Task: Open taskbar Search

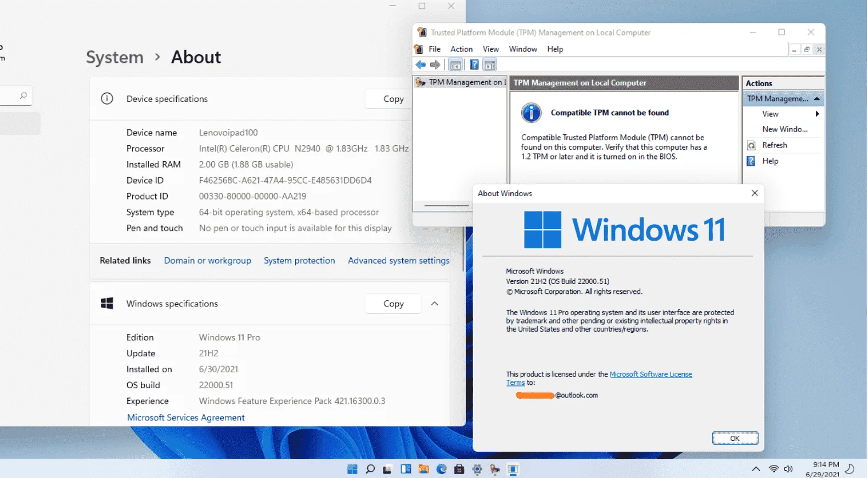Action: pyautogui.click(x=370, y=469)
